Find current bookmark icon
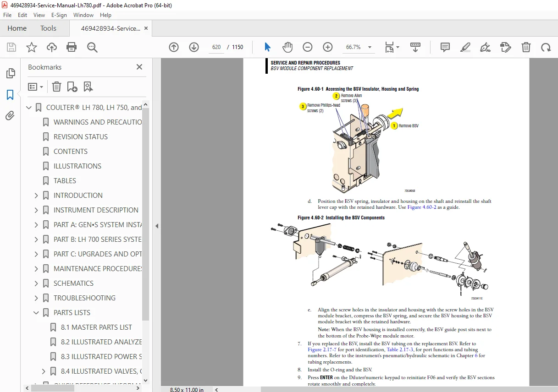 [x=88, y=87]
